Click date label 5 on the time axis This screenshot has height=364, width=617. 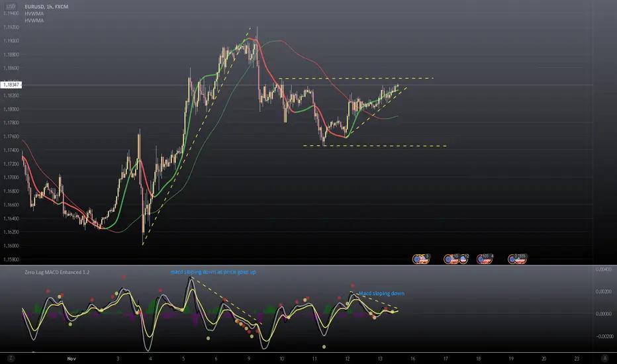(183, 359)
